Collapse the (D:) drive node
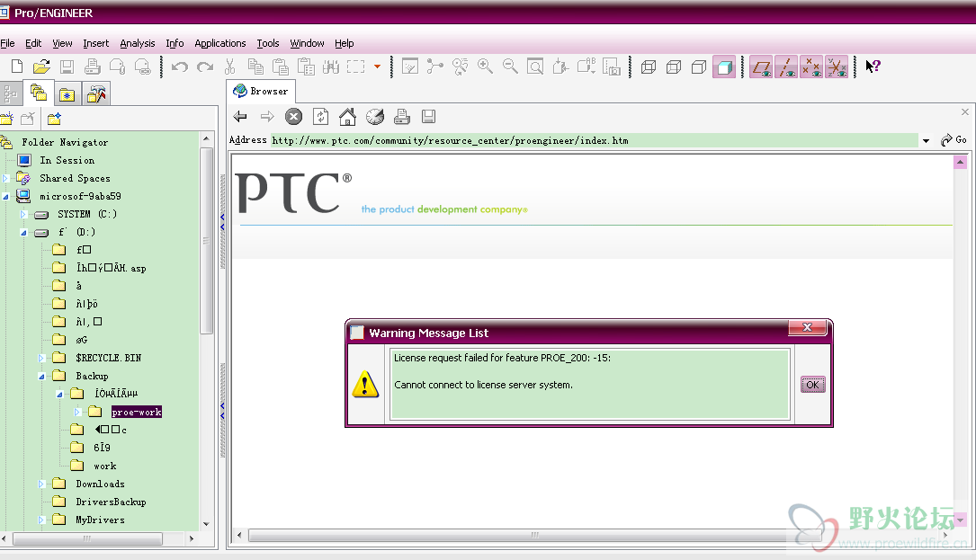The width and height of the screenshot is (976, 560). [x=23, y=233]
